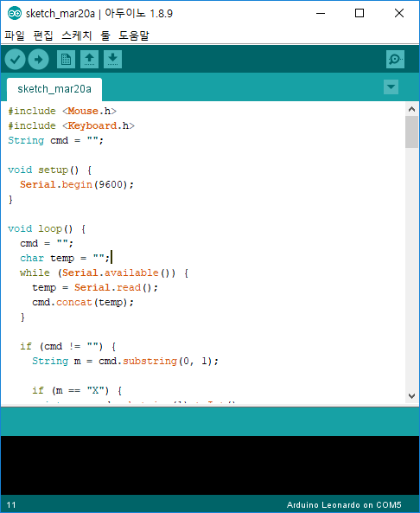Click the Arduino logo in title bar

(15, 13)
